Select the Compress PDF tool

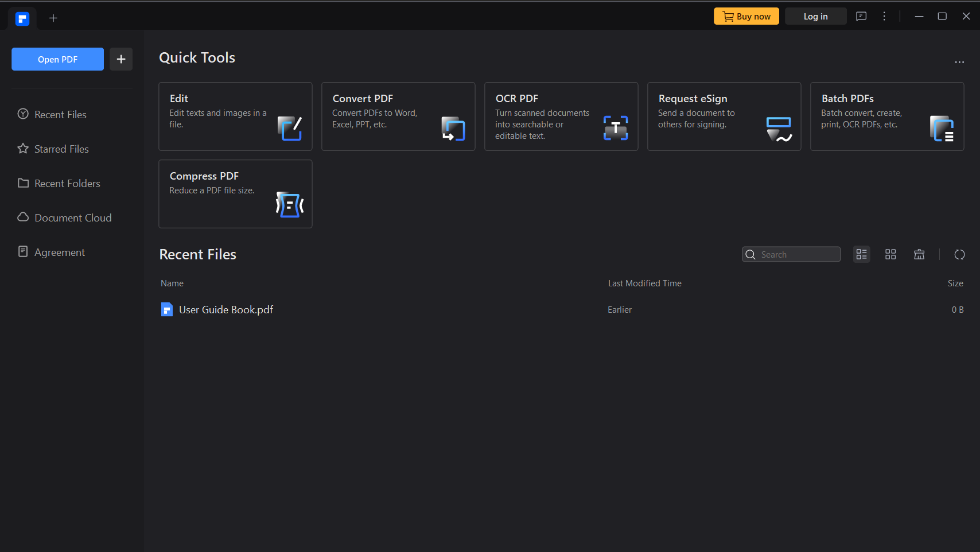pyautogui.click(x=235, y=194)
